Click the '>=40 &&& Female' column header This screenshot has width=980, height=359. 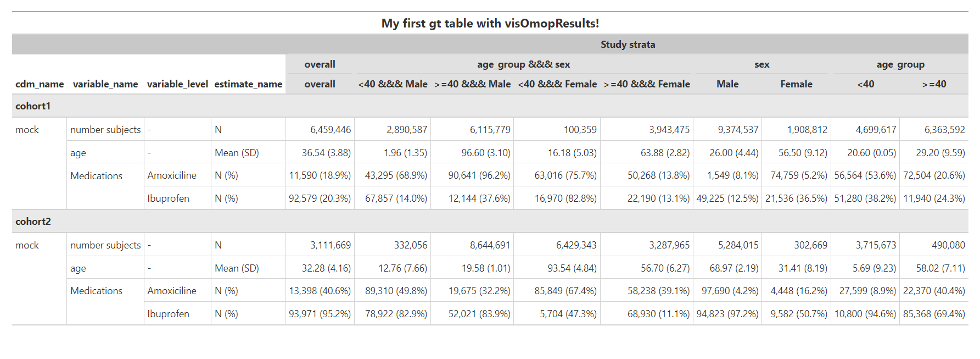pyautogui.click(x=647, y=84)
